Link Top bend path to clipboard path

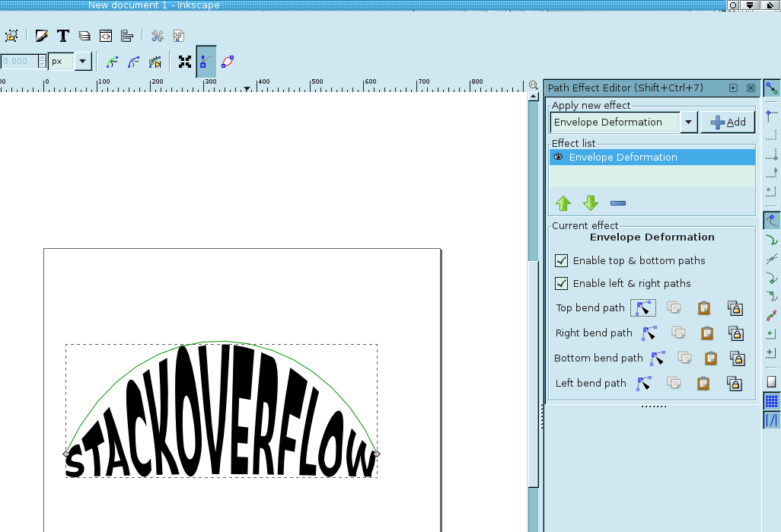click(x=735, y=307)
